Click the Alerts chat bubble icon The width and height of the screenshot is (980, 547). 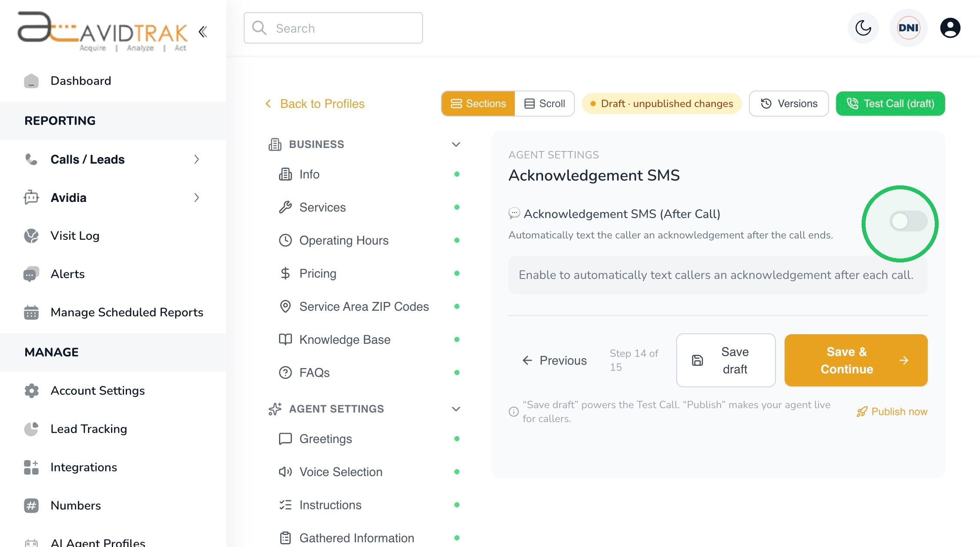[31, 274]
